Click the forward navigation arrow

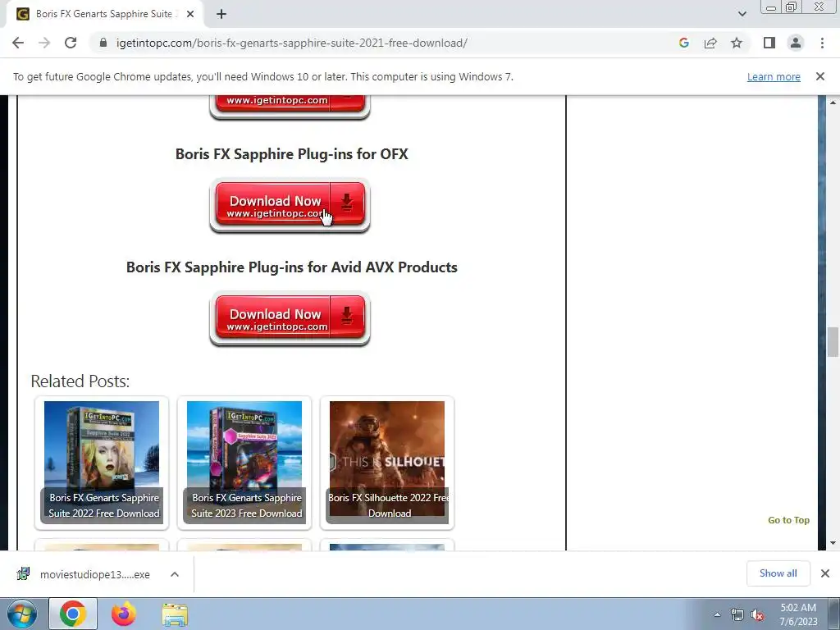point(44,43)
